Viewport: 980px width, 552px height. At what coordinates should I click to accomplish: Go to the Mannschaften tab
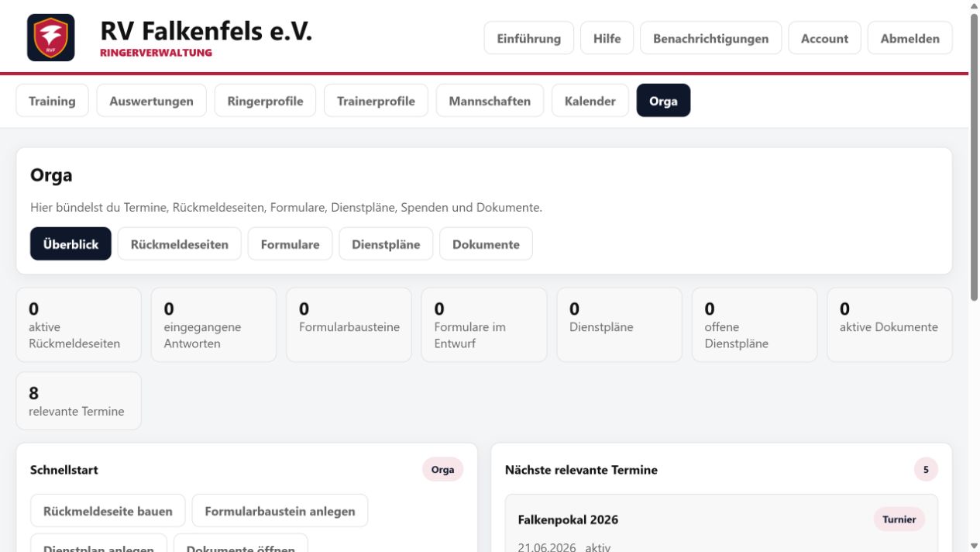(x=490, y=101)
